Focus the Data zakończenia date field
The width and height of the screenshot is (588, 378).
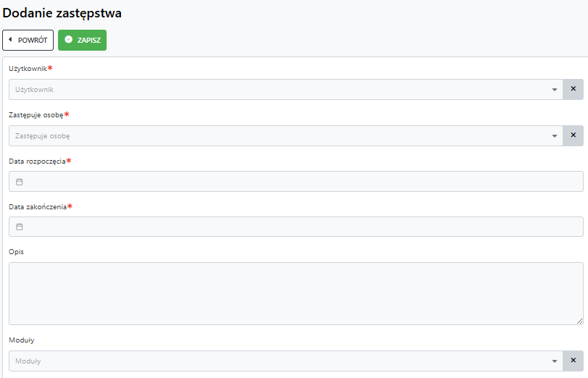pyautogui.click(x=296, y=227)
